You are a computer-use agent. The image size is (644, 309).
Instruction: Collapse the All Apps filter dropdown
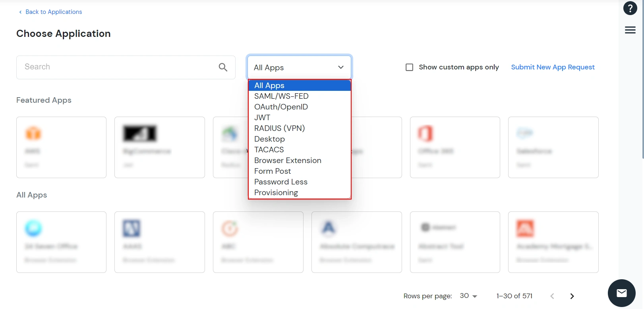(299, 67)
